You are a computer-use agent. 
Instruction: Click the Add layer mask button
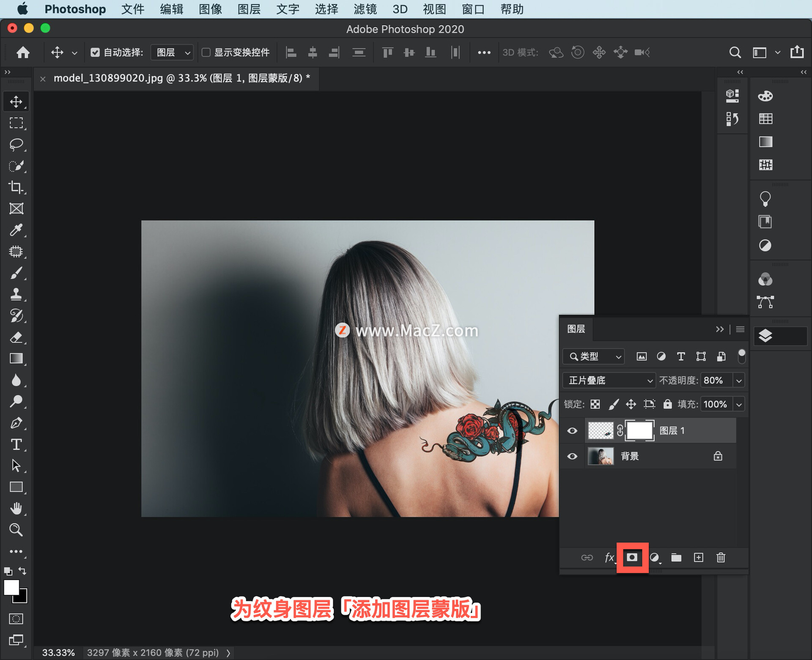pyautogui.click(x=632, y=558)
